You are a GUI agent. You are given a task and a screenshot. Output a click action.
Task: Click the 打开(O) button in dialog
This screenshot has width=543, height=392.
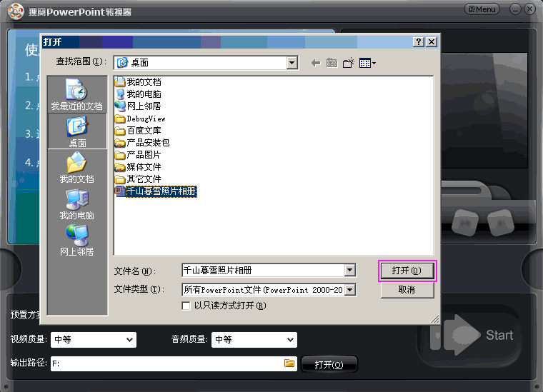tap(407, 271)
